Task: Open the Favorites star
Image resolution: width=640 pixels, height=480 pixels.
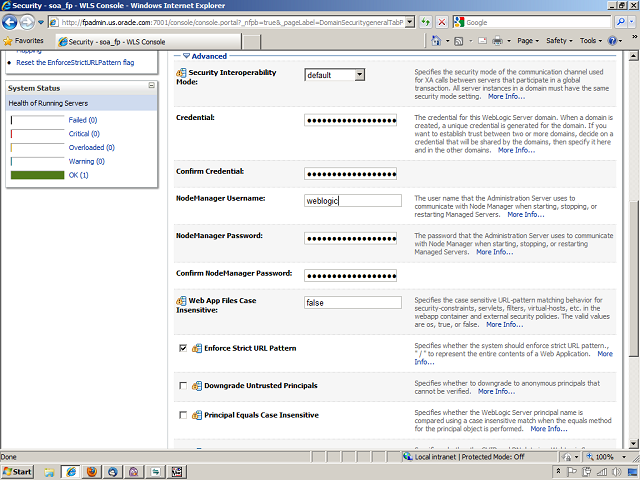Action: (25, 41)
